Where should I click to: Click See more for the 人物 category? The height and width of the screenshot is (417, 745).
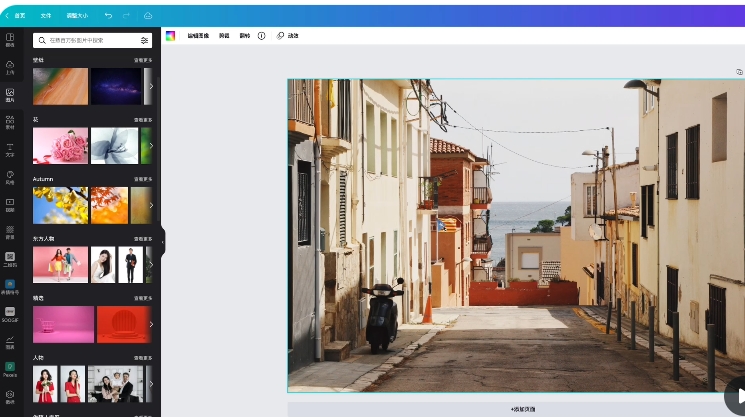[x=143, y=358]
